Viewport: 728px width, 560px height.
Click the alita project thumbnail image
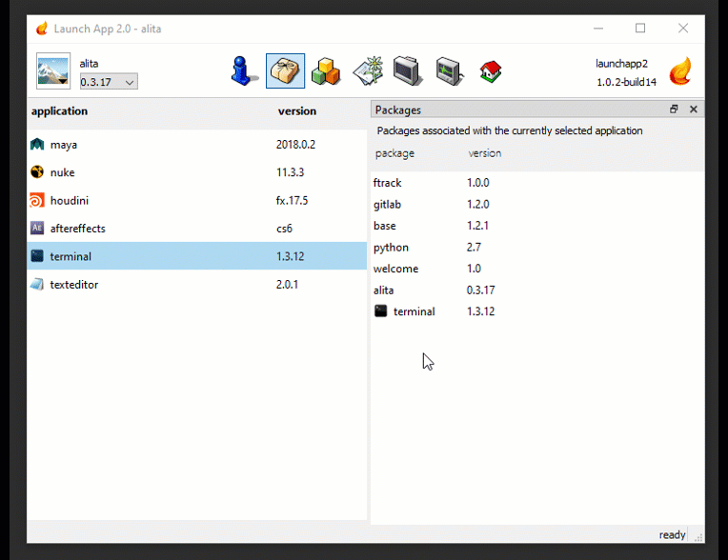(53, 71)
